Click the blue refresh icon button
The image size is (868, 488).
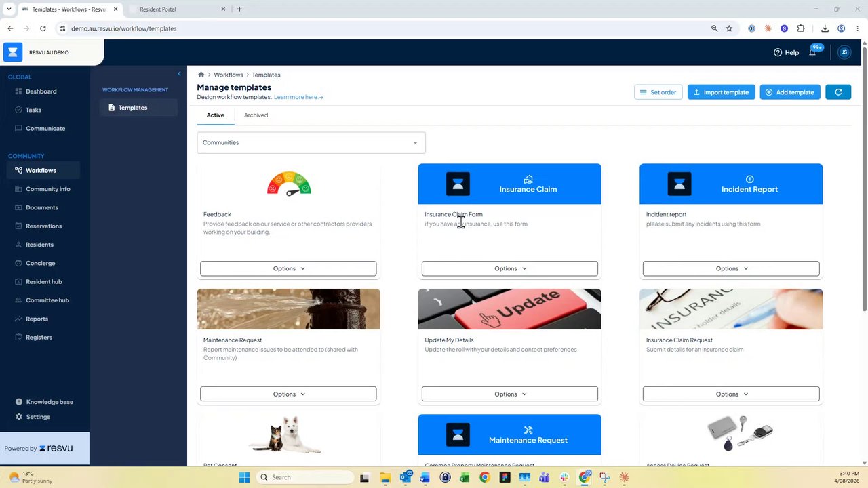click(x=838, y=92)
